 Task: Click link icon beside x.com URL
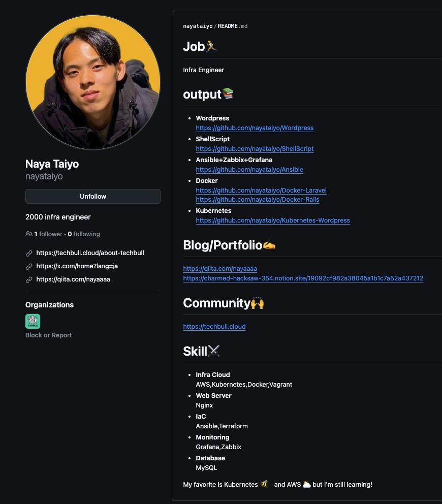click(29, 266)
